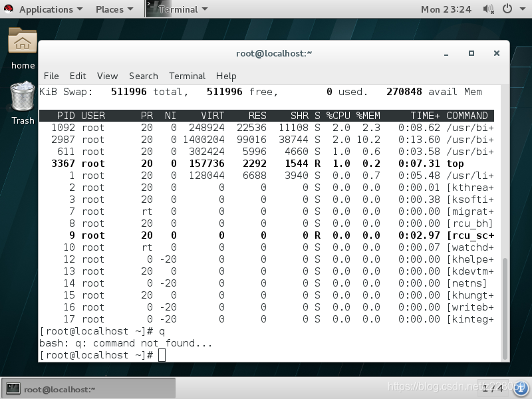Click the 'bash: q: command not found...' line

click(x=126, y=343)
